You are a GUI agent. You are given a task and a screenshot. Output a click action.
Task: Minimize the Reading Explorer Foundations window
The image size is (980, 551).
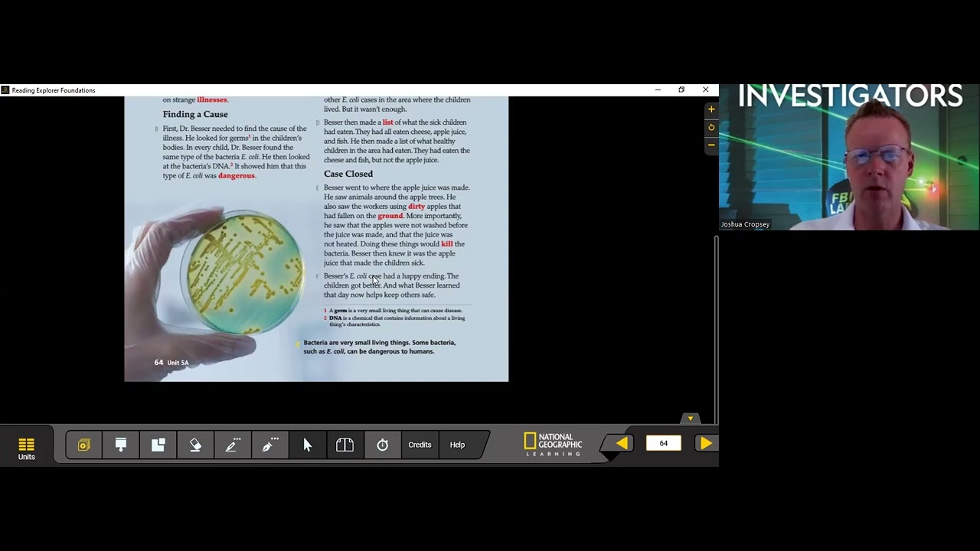pos(658,90)
